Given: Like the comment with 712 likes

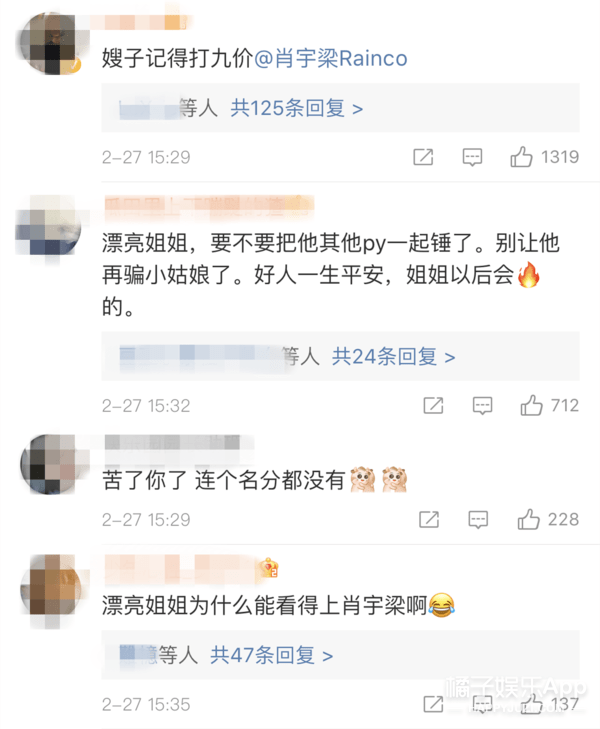Looking at the screenshot, I should [x=531, y=405].
